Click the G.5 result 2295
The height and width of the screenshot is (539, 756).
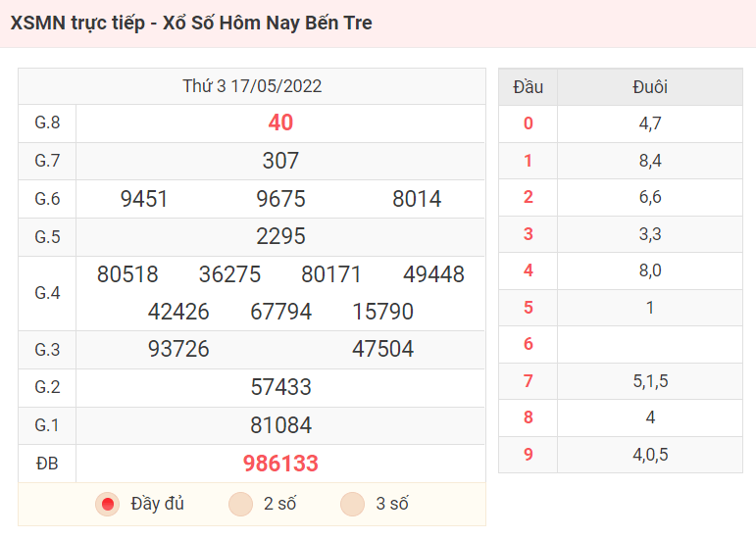click(x=280, y=236)
